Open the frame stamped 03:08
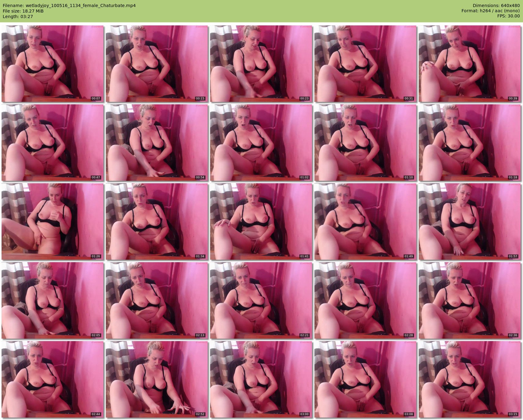Image resolution: width=523 pixels, height=420 pixels. pos(365,379)
